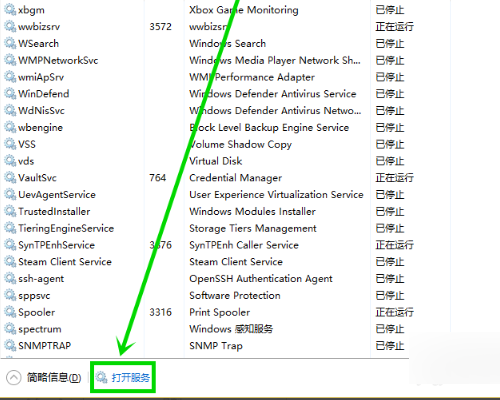The image size is (500, 400).
Task: Select the vds service name
Action: click(x=26, y=161)
